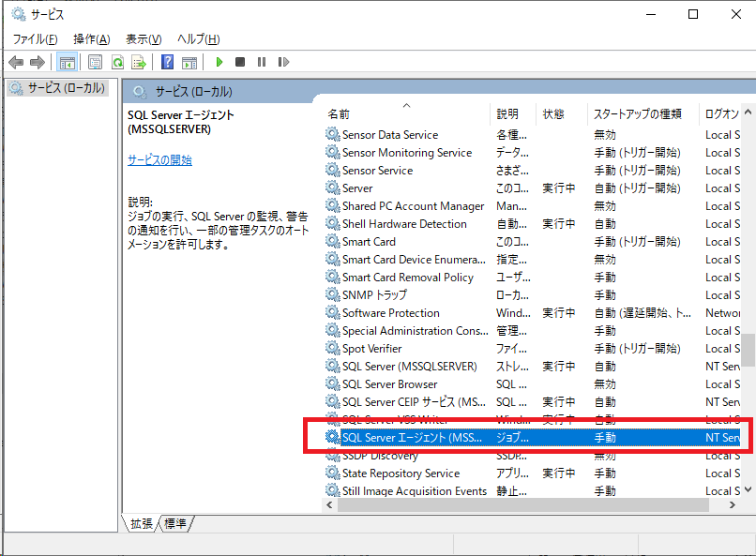Viewport: 756px width, 556px height.
Task: Click gear icon of Spot Verifier
Action: 332,347
